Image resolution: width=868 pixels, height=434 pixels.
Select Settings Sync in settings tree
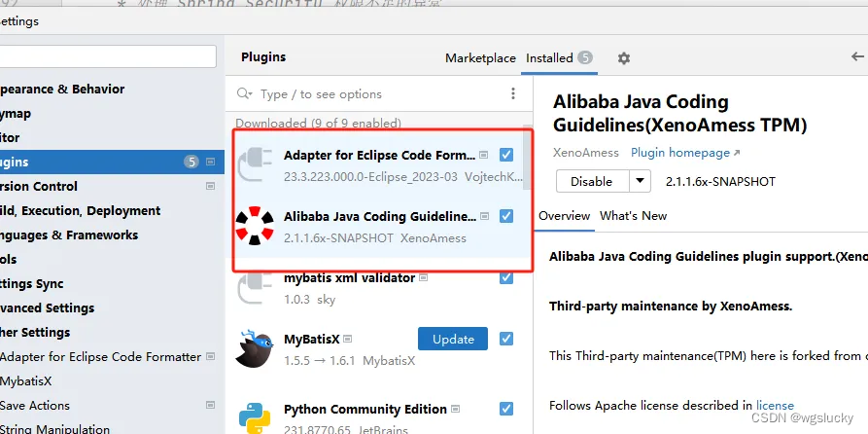click(31, 284)
